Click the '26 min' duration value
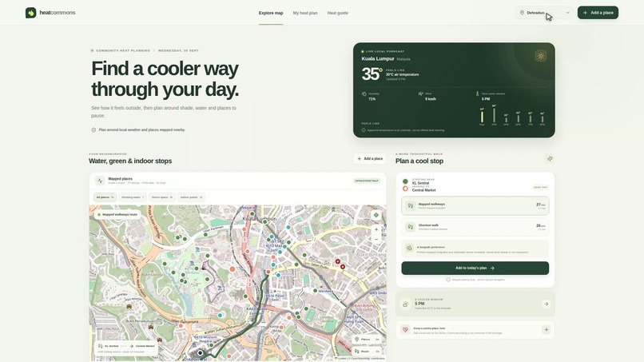 click(x=540, y=225)
